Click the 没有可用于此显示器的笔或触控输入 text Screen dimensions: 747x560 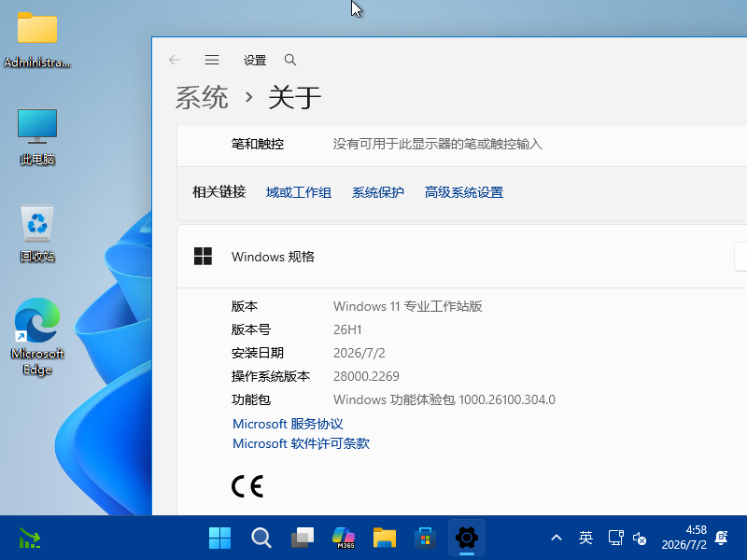[x=438, y=144]
